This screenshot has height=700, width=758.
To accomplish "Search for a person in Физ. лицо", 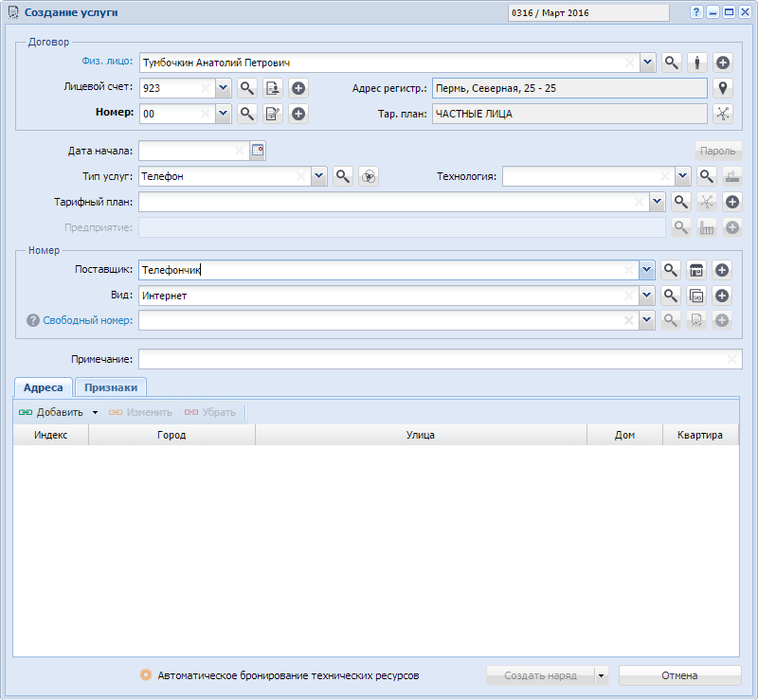I will [672, 63].
